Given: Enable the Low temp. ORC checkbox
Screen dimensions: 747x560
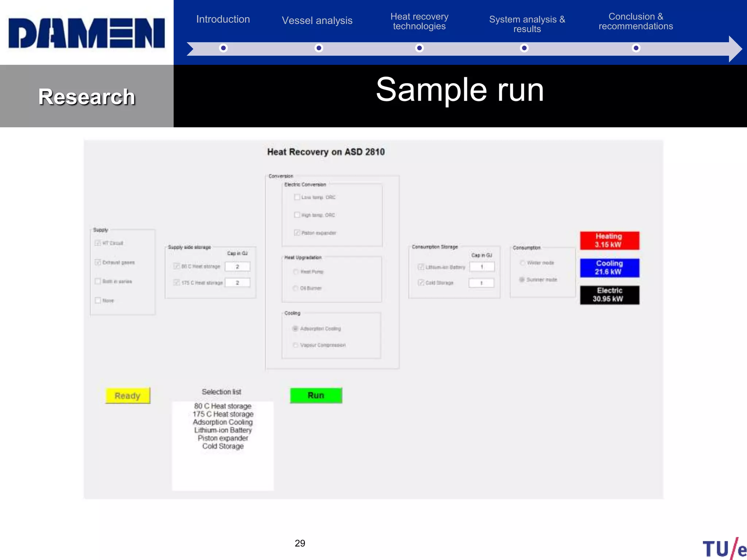Looking at the screenshot, I should point(297,197).
